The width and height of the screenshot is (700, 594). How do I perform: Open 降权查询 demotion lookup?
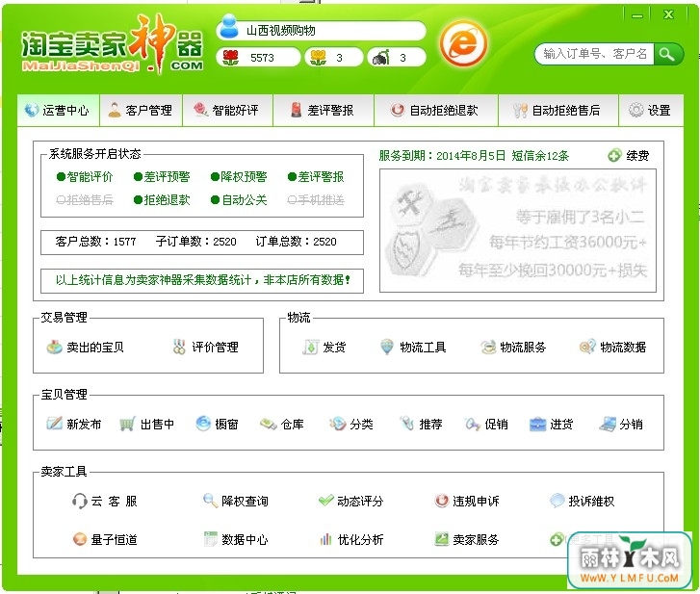pos(235,501)
